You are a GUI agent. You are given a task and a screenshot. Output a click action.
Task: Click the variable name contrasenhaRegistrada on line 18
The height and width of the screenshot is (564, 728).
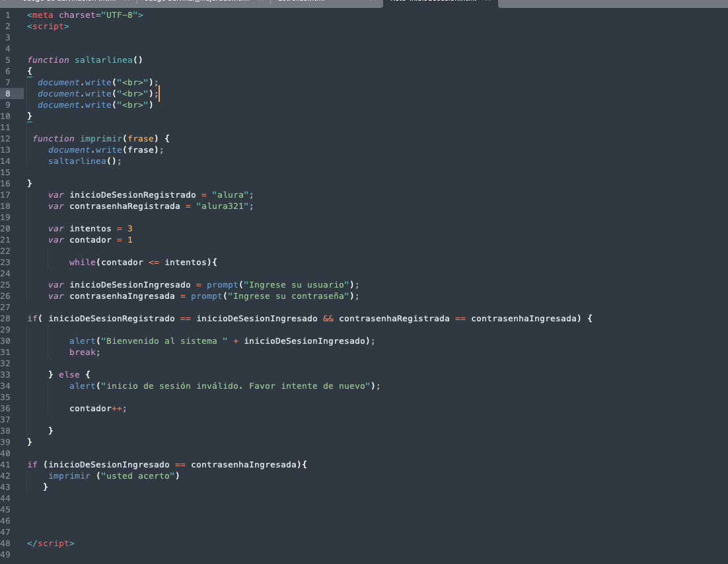coord(125,206)
